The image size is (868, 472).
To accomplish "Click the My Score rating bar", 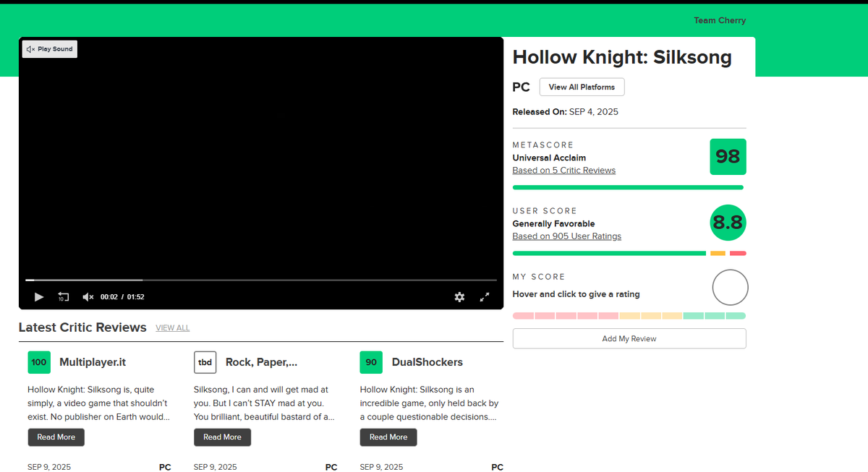I will pyautogui.click(x=629, y=316).
